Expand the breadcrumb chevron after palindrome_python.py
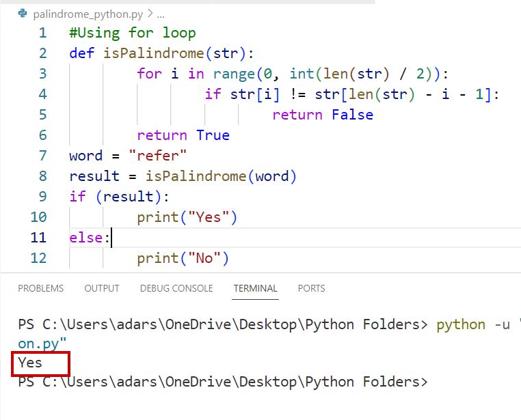Viewport: 521px width, 420px height. [x=150, y=14]
